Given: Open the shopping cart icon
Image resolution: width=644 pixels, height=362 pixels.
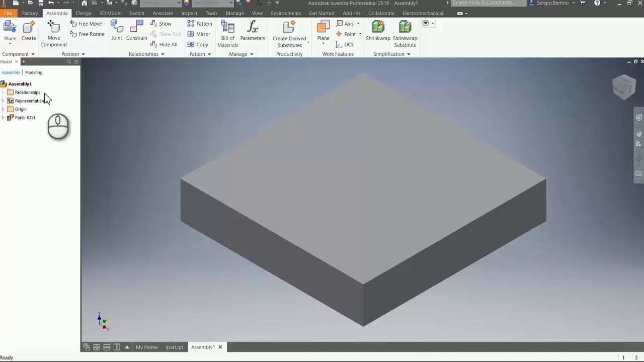Looking at the screenshot, I should point(583,3).
